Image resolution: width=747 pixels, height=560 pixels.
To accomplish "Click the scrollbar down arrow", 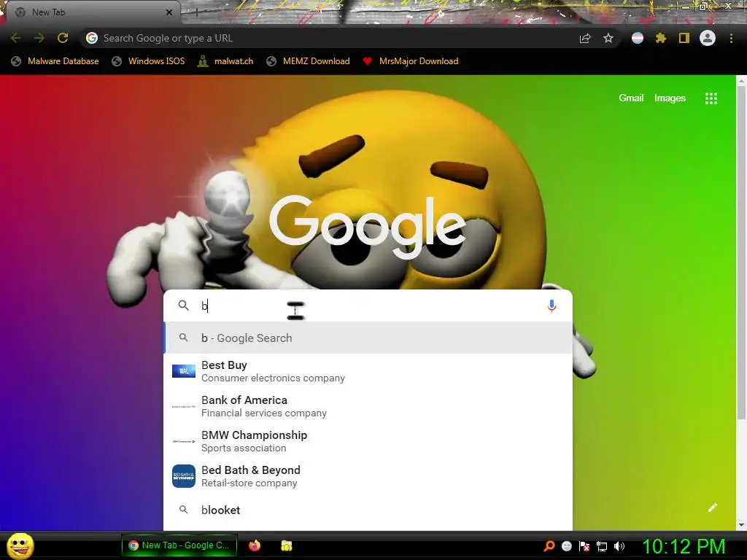I will (x=741, y=525).
